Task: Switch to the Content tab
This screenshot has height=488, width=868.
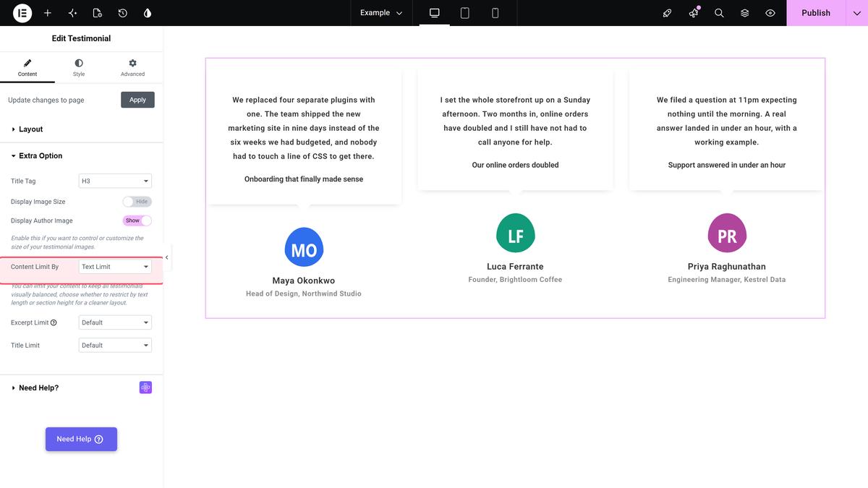Action: pyautogui.click(x=27, y=68)
